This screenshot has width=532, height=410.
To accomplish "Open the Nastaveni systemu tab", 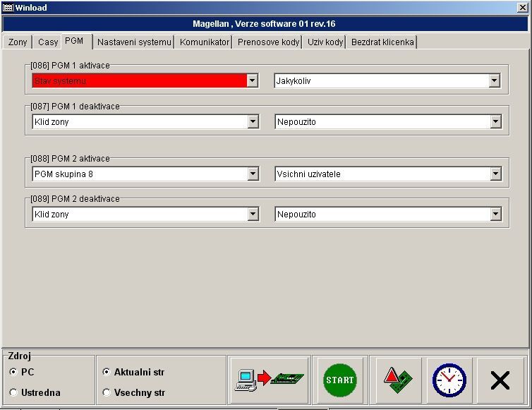I will [x=134, y=42].
